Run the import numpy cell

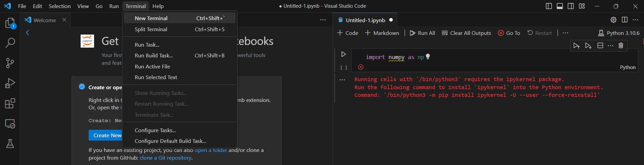343,54
